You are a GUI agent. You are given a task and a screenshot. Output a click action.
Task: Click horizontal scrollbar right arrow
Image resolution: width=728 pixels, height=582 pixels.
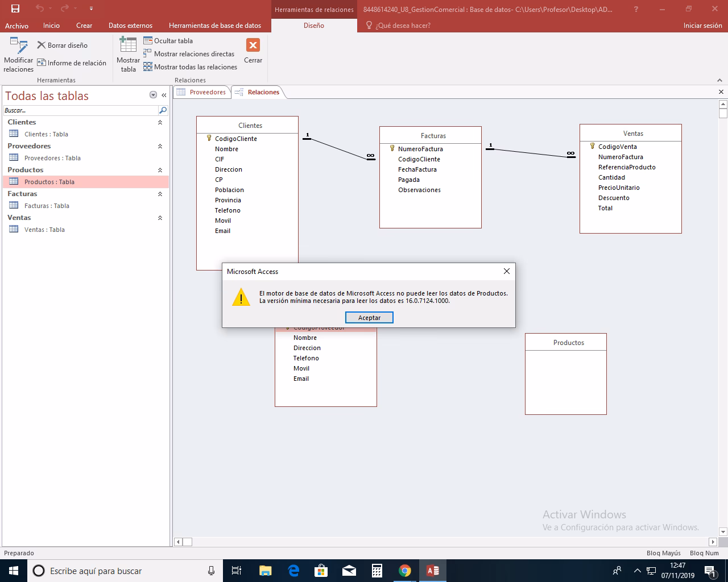click(713, 542)
